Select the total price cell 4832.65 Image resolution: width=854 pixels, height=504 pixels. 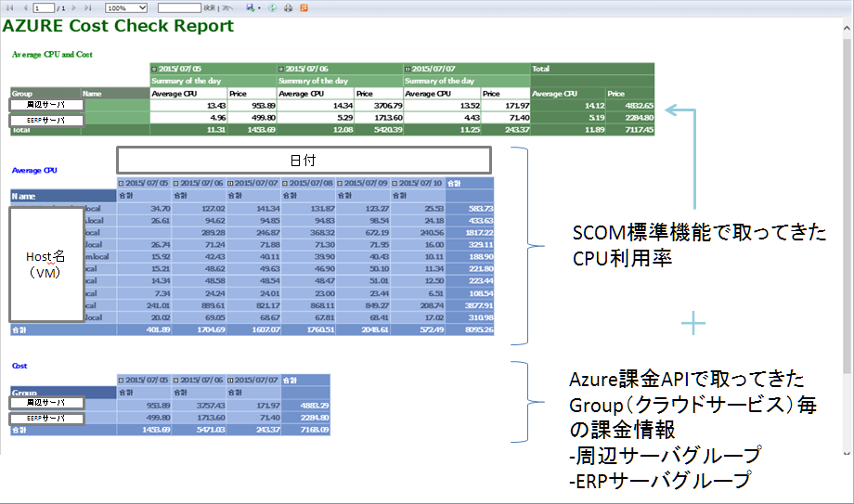[639, 106]
